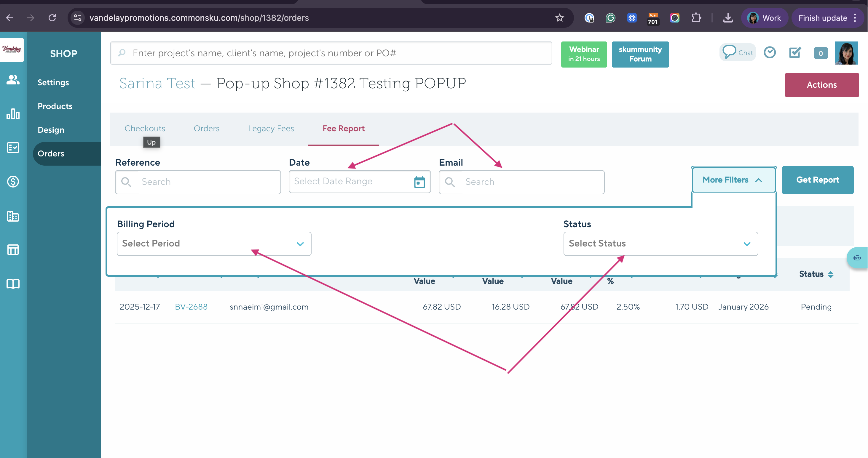Open the edit note pencil icon
This screenshot has height=458, width=868.
(795, 52)
